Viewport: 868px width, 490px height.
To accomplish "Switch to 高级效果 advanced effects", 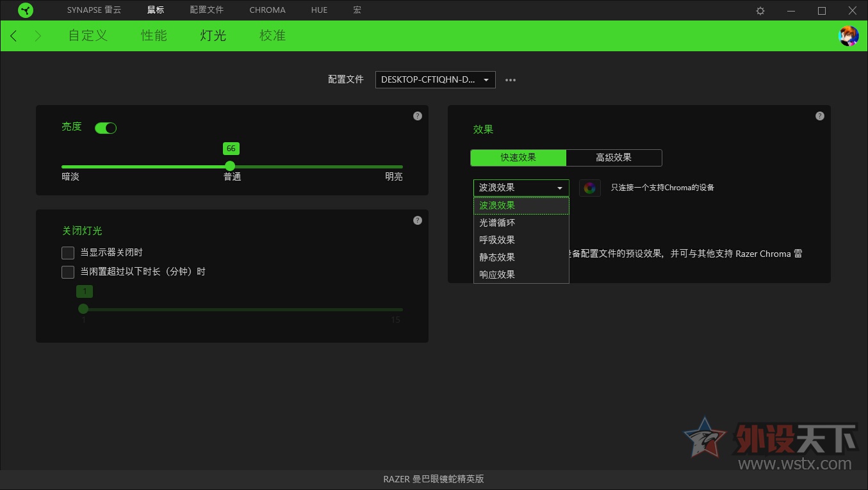I will tap(614, 158).
